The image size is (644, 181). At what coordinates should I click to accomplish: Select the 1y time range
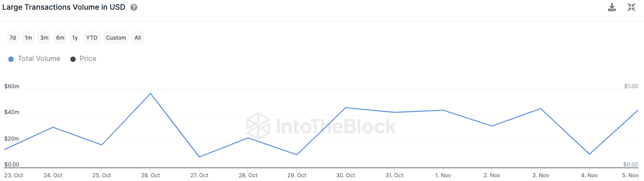coord(75,37)
